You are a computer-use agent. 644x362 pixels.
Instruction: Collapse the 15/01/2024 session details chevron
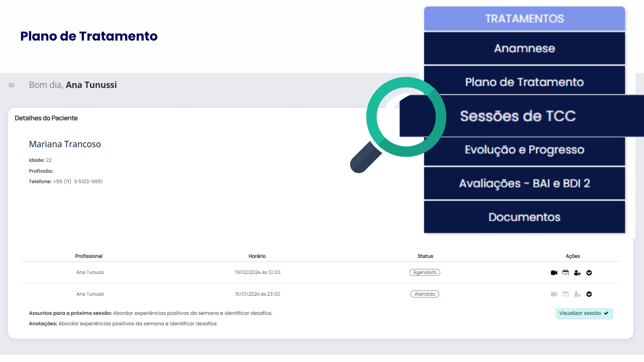pyautogui.click(x=589, y=294)
